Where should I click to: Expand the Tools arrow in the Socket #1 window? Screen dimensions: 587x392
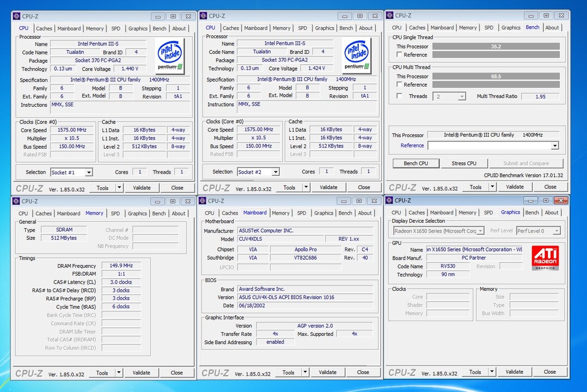tap(119, 188)
